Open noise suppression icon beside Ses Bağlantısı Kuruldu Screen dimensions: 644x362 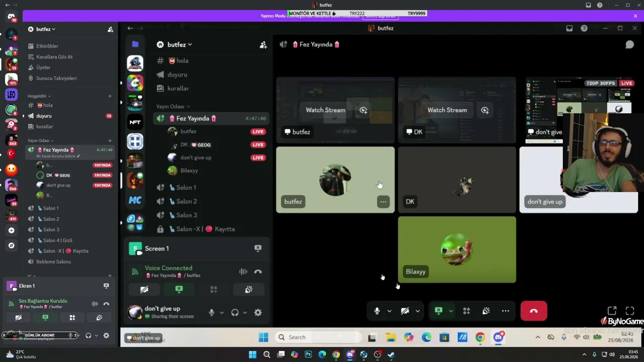(x=95, y=304)
